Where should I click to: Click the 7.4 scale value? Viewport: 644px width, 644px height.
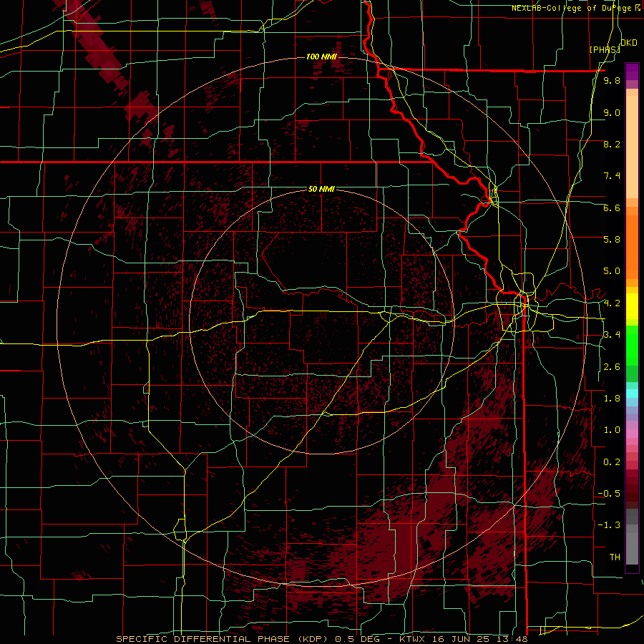click(x=612, y=176)
